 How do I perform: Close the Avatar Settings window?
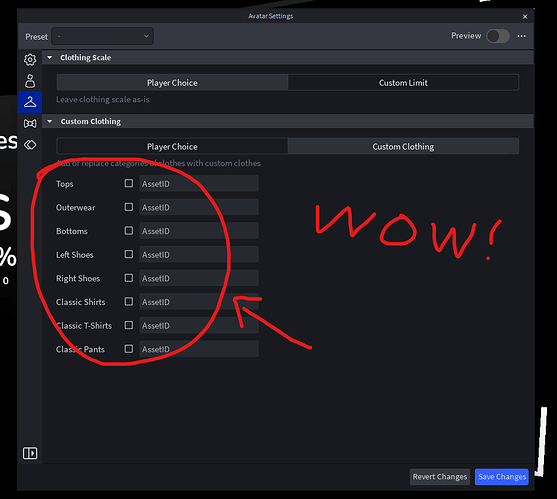[x=525, y=17]
